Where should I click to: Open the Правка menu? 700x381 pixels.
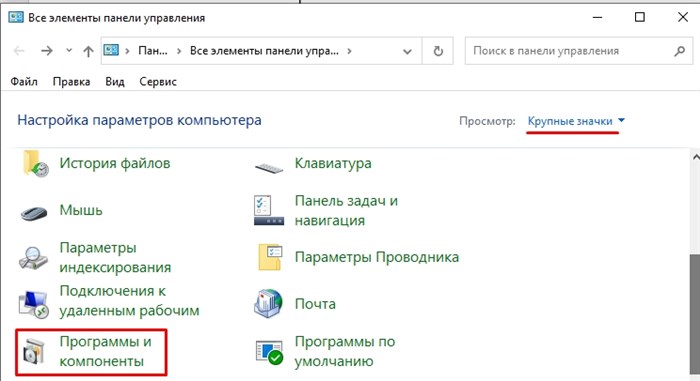71,82
